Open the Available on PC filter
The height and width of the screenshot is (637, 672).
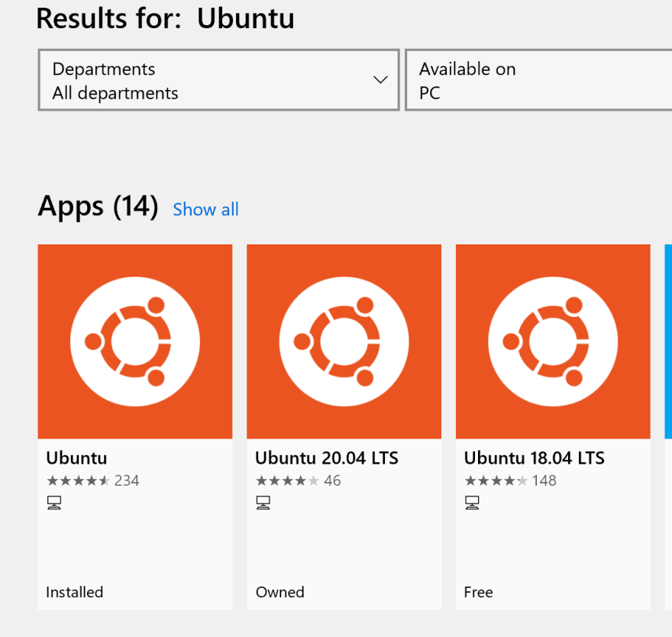(538, 80)
